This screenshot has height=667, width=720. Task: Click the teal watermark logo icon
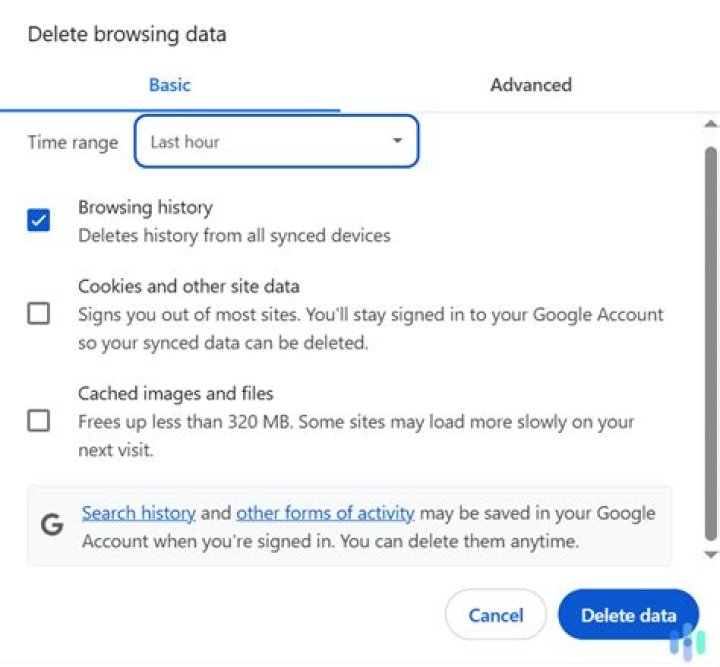click(687, 640)
